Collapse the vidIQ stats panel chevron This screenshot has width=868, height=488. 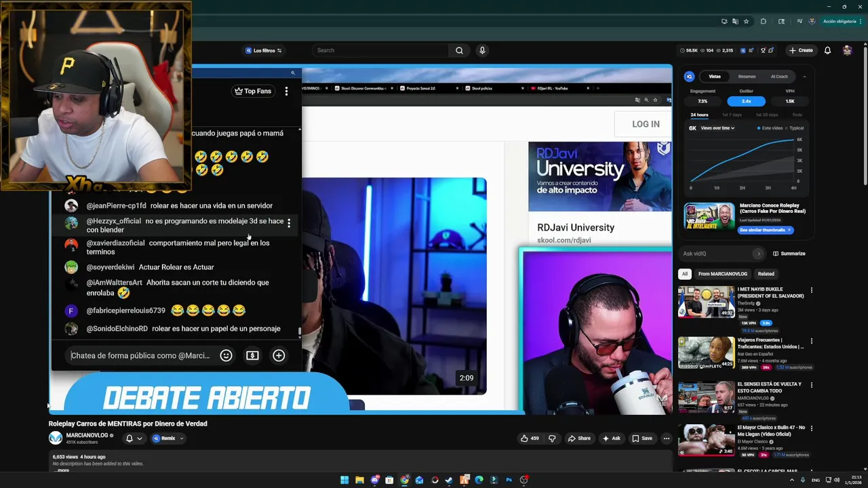(804, 77)
